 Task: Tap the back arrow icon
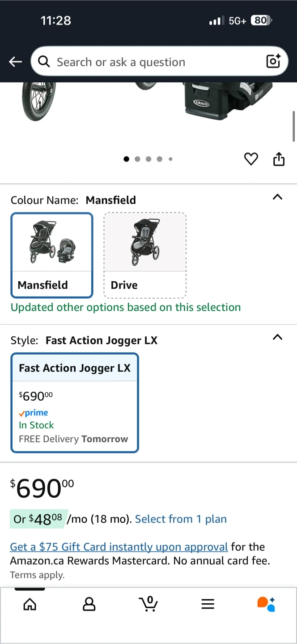pyautogui.click(x=16, y=62)
